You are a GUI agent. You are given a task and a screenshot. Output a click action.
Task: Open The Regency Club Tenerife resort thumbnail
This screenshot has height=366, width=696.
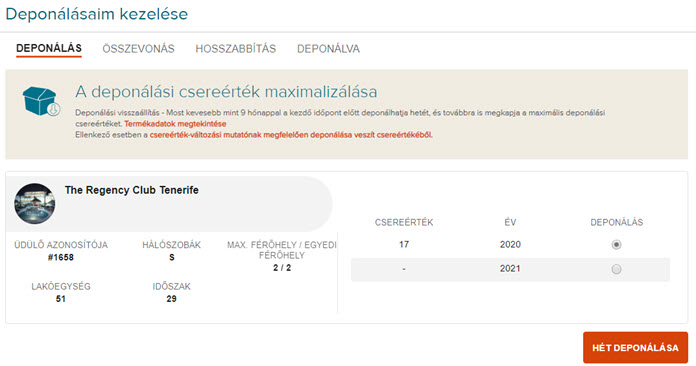35,204
